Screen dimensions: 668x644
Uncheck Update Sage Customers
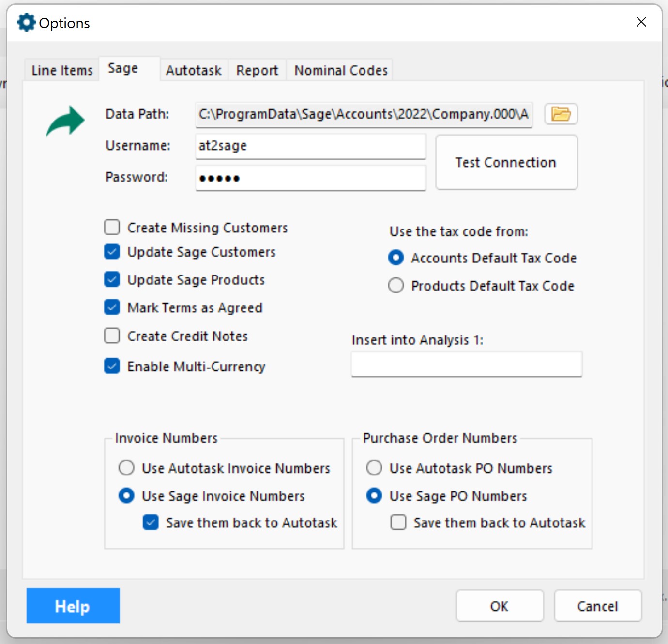(x=112, y=252)
